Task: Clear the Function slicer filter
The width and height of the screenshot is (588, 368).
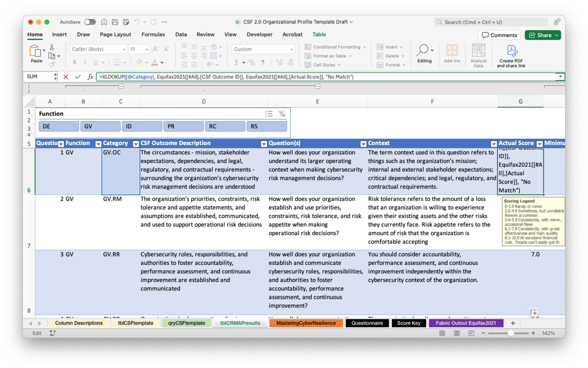Action: click(x=282, y=114)
